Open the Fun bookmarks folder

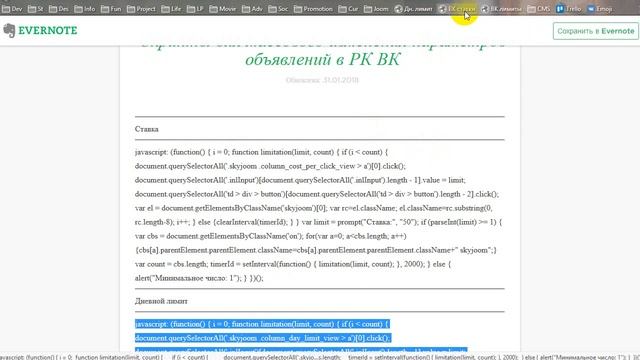111,9
